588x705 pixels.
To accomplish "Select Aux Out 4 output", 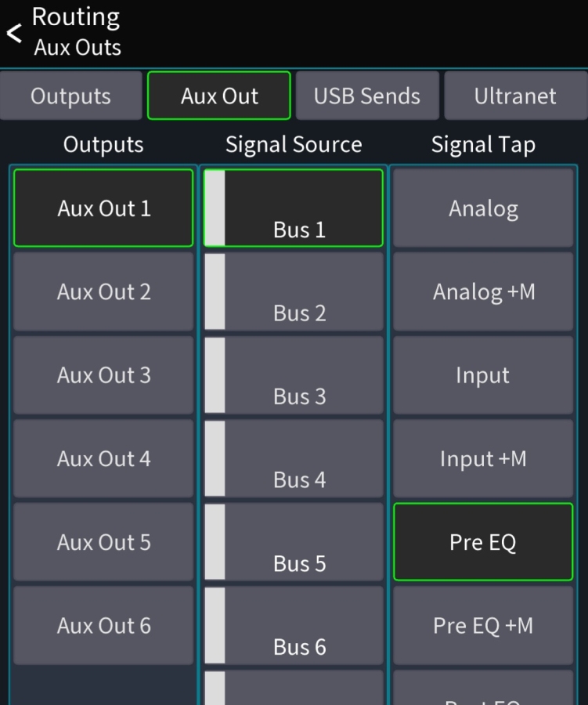I will pos(103,458).
